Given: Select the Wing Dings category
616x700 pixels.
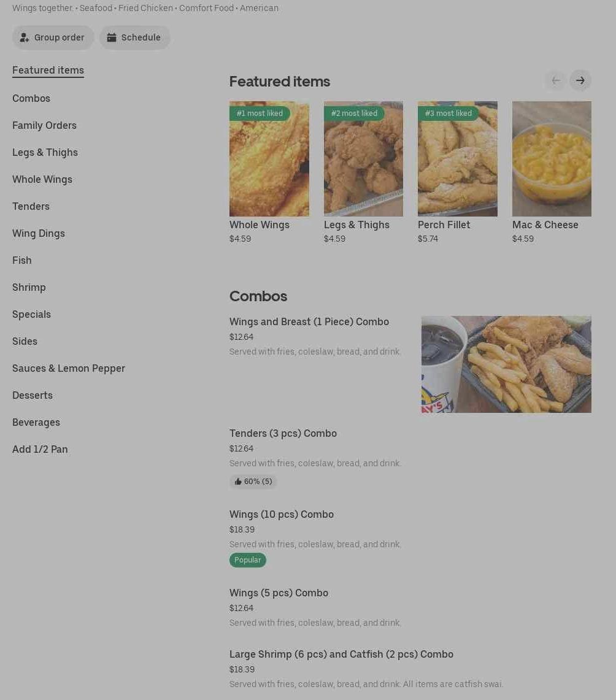Looking at the screenshot, I should tap(39, 233).
